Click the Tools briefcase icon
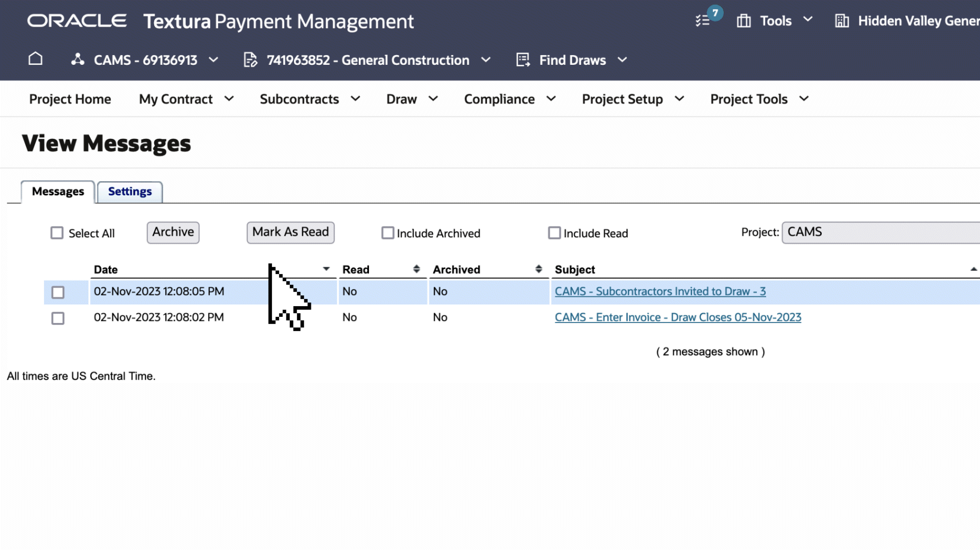 point(744,21)
